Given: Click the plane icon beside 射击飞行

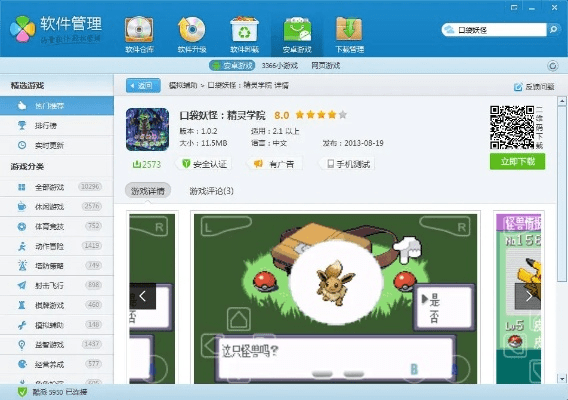Looking at the screenshot, I should pos(22,286).
